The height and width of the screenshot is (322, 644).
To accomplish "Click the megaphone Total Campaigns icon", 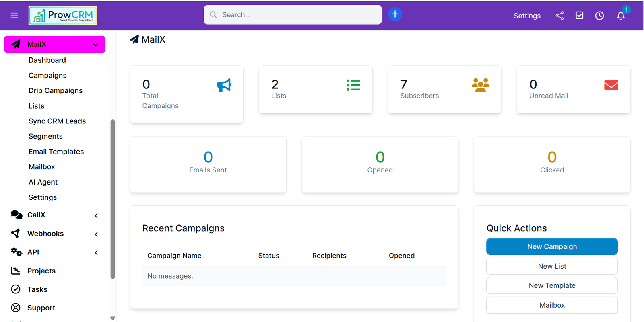I will [224, 85].
